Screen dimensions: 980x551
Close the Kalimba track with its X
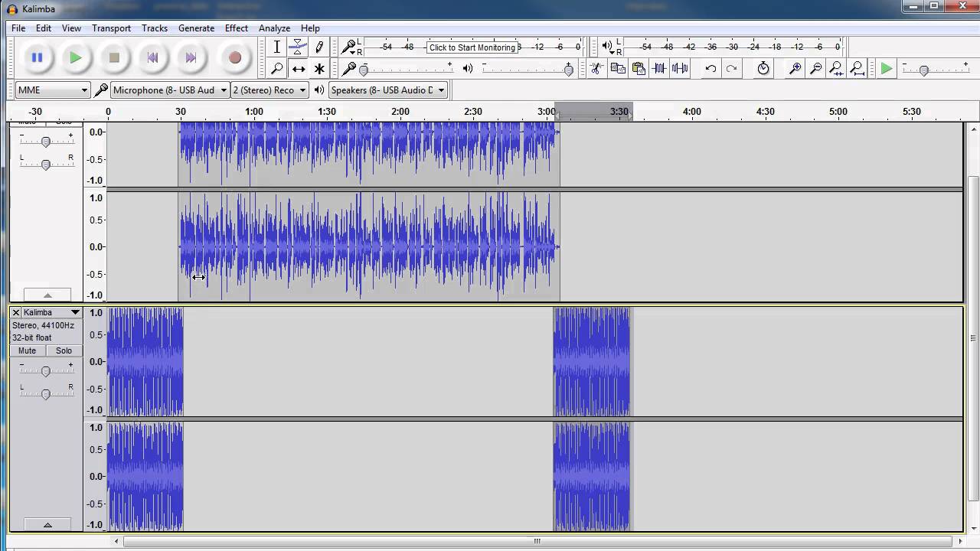(x=15, y=312)
